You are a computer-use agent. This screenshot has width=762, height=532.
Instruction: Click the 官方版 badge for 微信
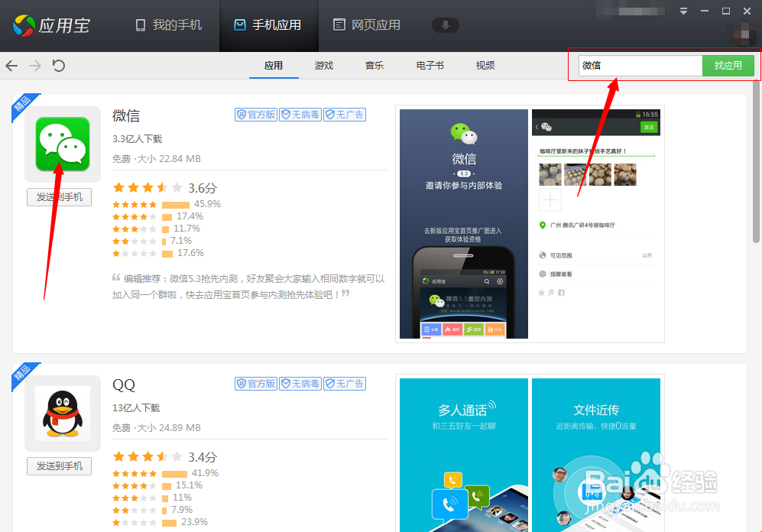click(x=256, y=115)
